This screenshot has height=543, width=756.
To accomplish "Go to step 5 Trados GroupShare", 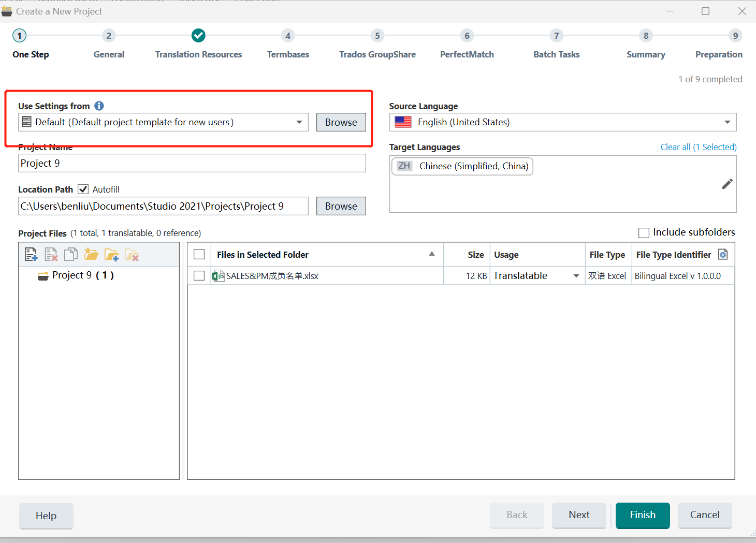I will pyautogui.click(x=377, y=36).
